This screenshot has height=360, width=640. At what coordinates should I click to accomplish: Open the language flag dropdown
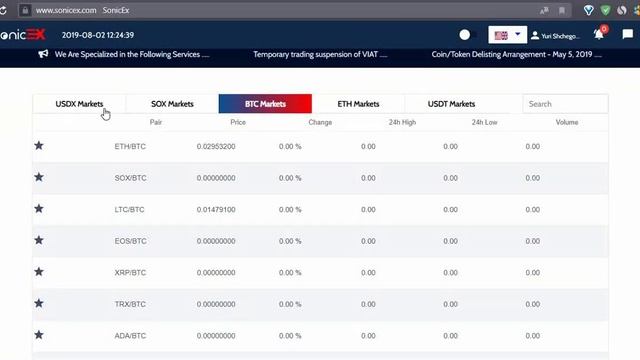(507, 35)
